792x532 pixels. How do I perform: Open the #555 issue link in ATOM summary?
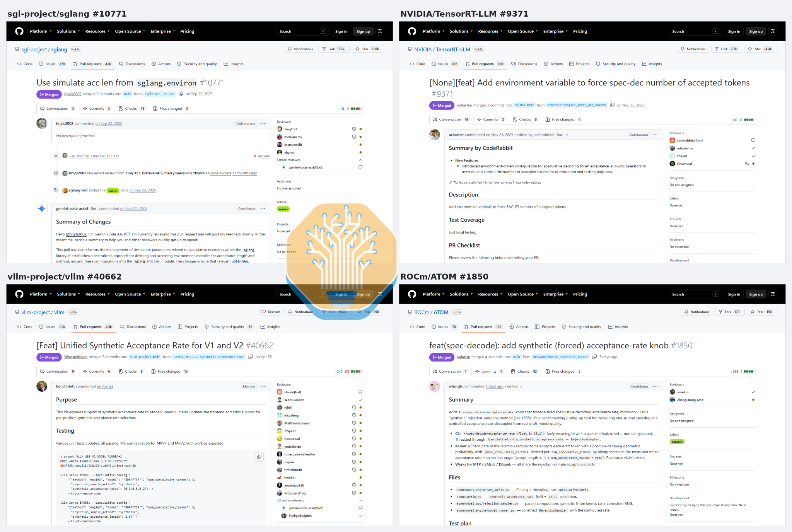pyautogui.click(x=525, y=418)
